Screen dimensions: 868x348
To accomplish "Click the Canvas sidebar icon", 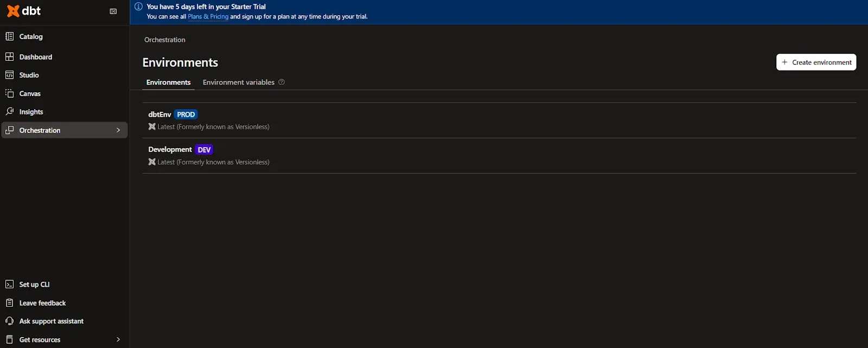I will pyautogui.click(x=9, y=93).
